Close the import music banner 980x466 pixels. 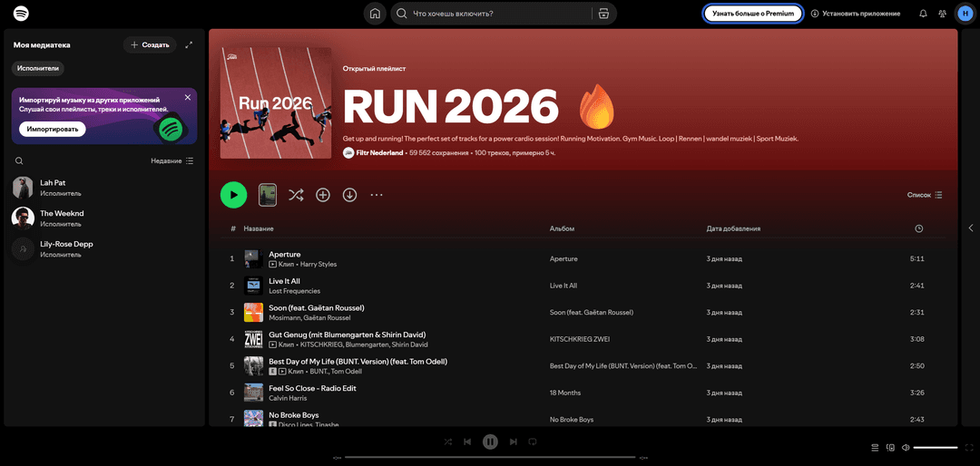[x=188, y=97]
